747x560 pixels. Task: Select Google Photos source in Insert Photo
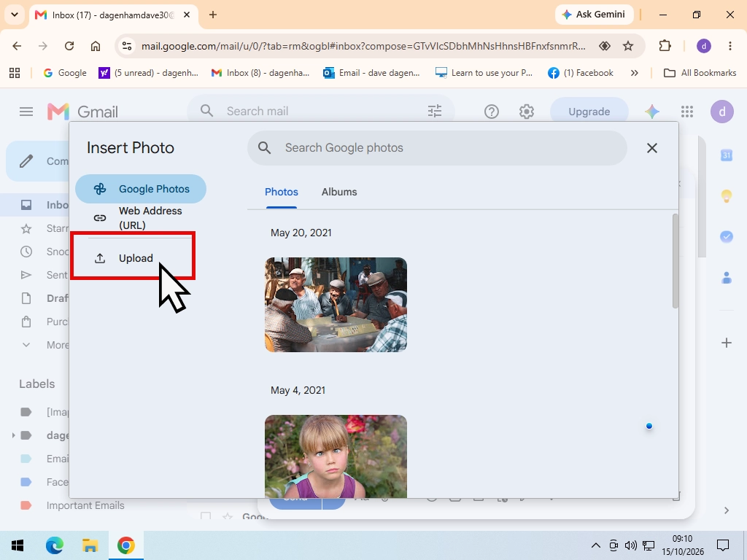pos(141,189)
